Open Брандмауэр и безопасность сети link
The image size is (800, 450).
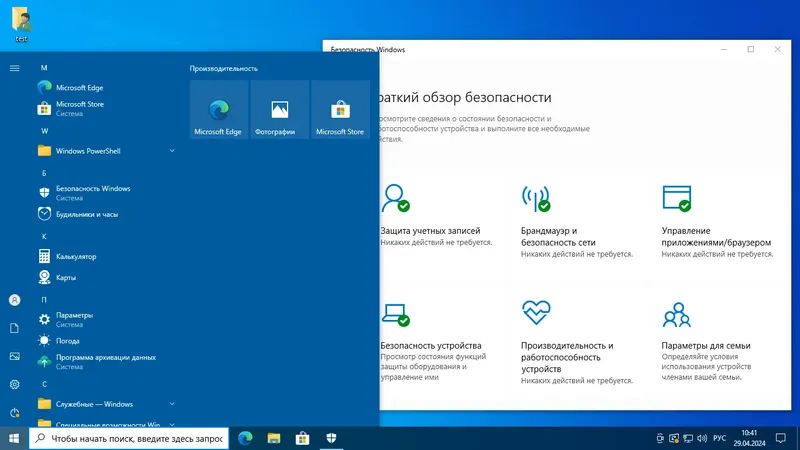tap(558, 237)
